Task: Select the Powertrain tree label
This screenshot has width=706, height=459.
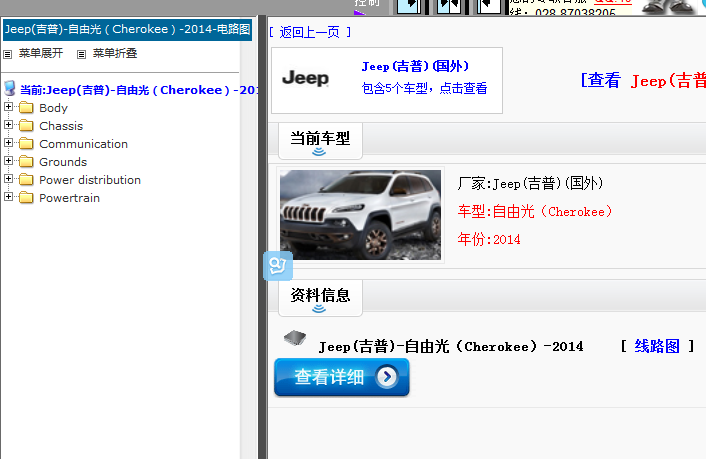Action: tap(69, 198)
